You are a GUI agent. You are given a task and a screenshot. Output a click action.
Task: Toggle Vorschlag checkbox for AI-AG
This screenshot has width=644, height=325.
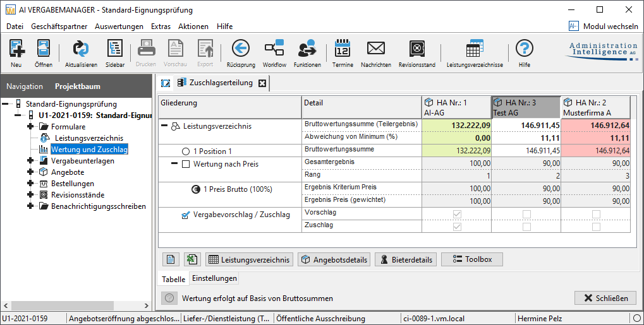(457, 214)
